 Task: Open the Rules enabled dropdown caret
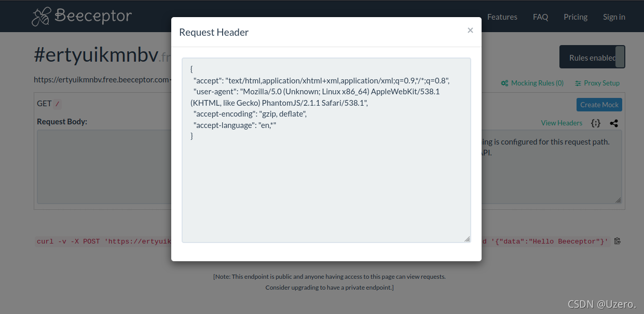(621, 57)
